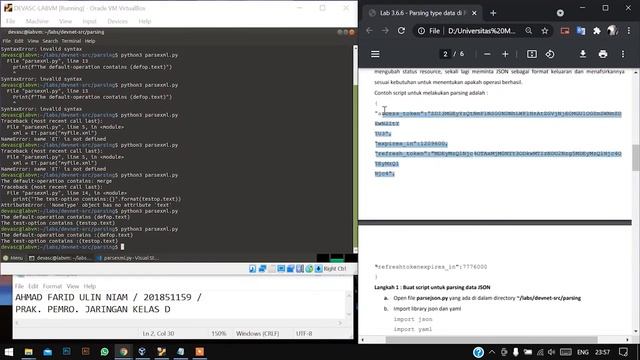Open Chrome profile avatar
Screen dimensions: 640x360
click(612, 31)
